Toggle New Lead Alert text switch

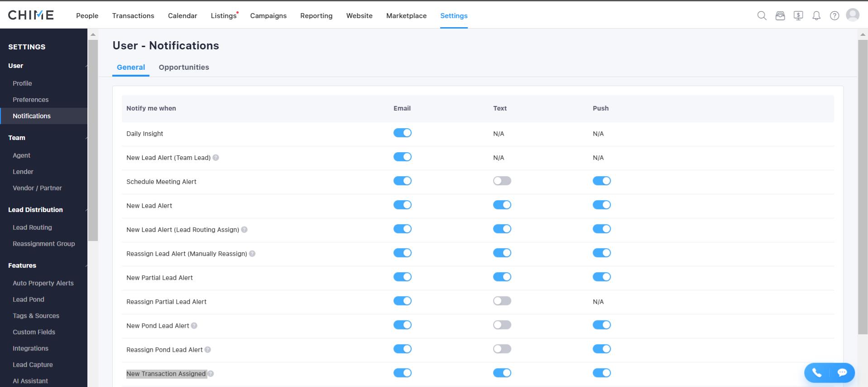pyautogui.click(x=502, y=205)
